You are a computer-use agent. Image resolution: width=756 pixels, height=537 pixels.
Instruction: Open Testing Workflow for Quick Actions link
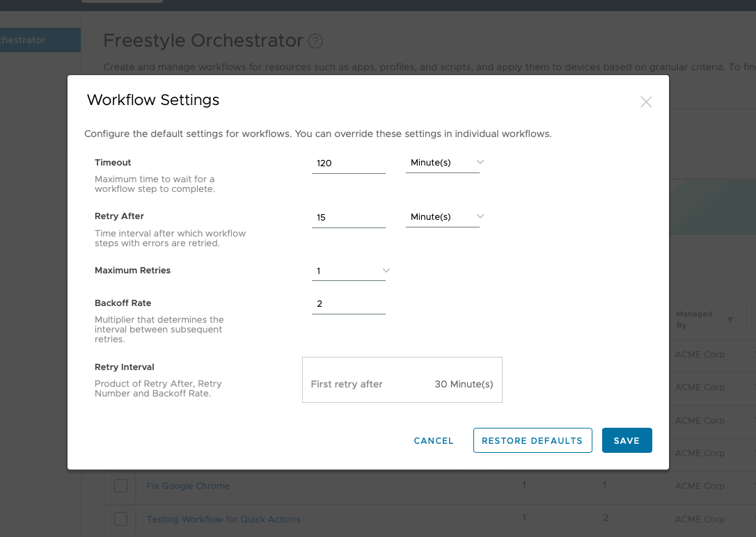pyautogui.click(x=223, y=519)
